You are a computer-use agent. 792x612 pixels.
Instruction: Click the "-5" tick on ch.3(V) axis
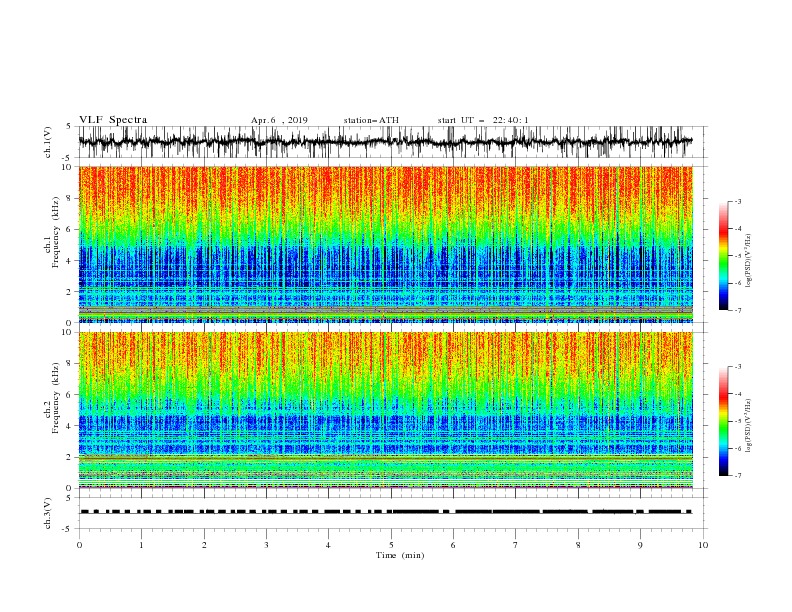click(68, 529)
